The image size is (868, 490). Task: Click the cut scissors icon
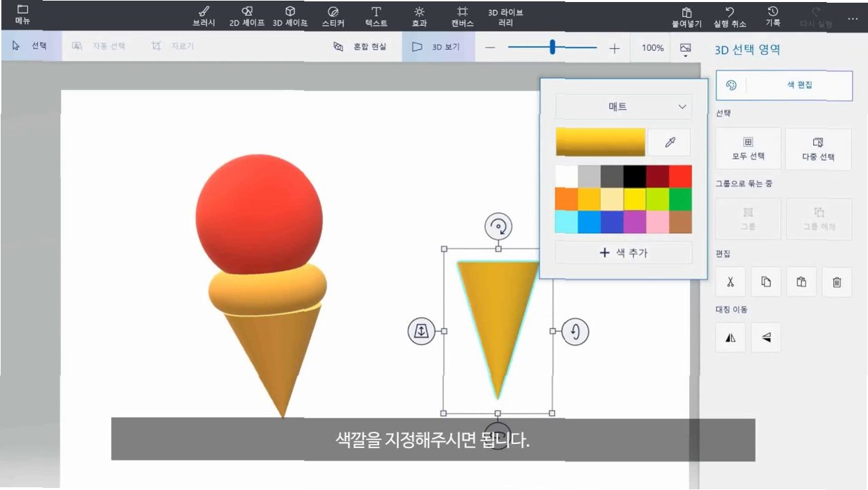tap(730, 282)
